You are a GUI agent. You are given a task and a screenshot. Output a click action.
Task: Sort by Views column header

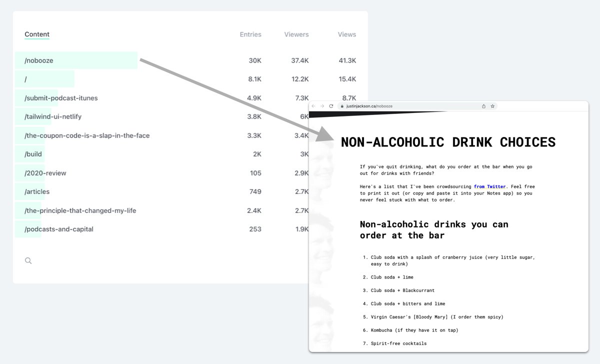click(347, 34)
